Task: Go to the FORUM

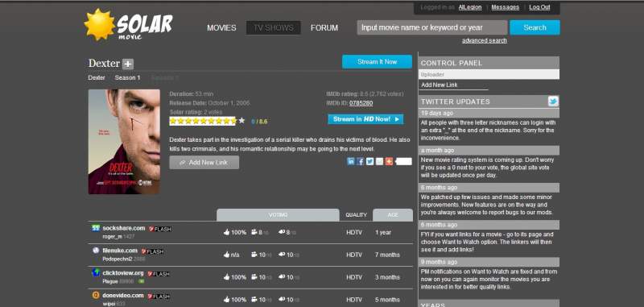Action: click(324, 28)
